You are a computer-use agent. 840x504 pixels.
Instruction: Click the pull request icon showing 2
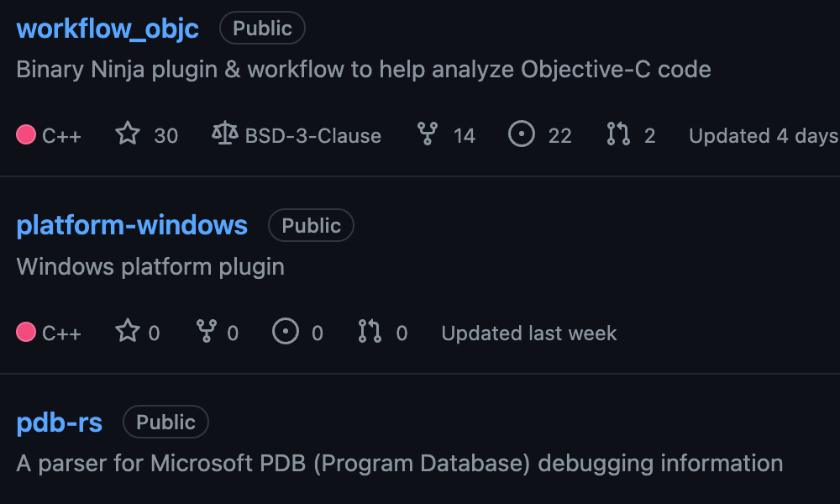[617, 134]
